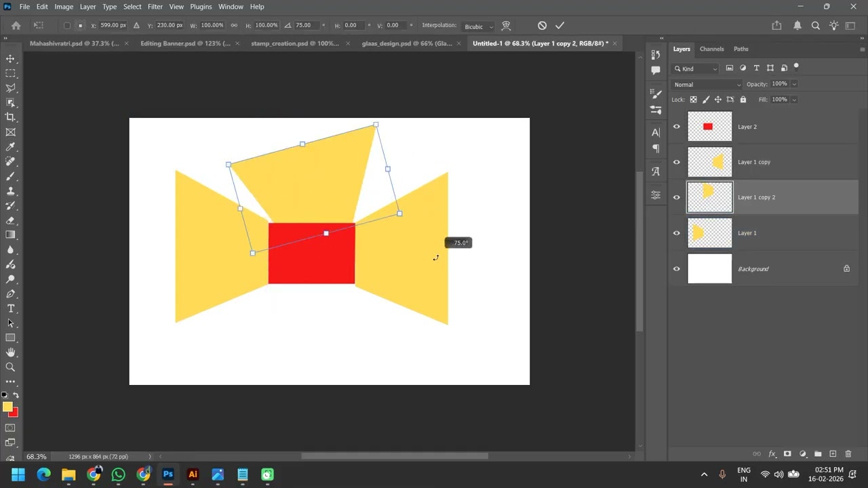Open the Comments panel icon
The height and width of the screenshot is (488, 868).
(656, 70)
